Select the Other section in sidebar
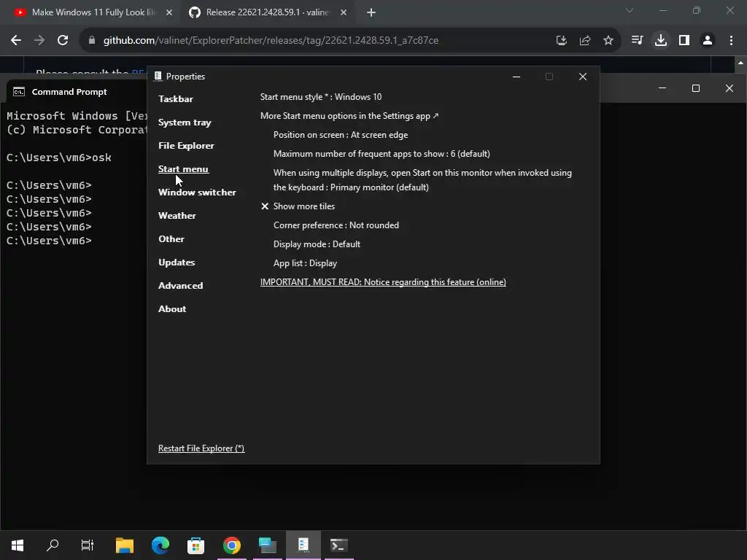 [x=171, y=239]
